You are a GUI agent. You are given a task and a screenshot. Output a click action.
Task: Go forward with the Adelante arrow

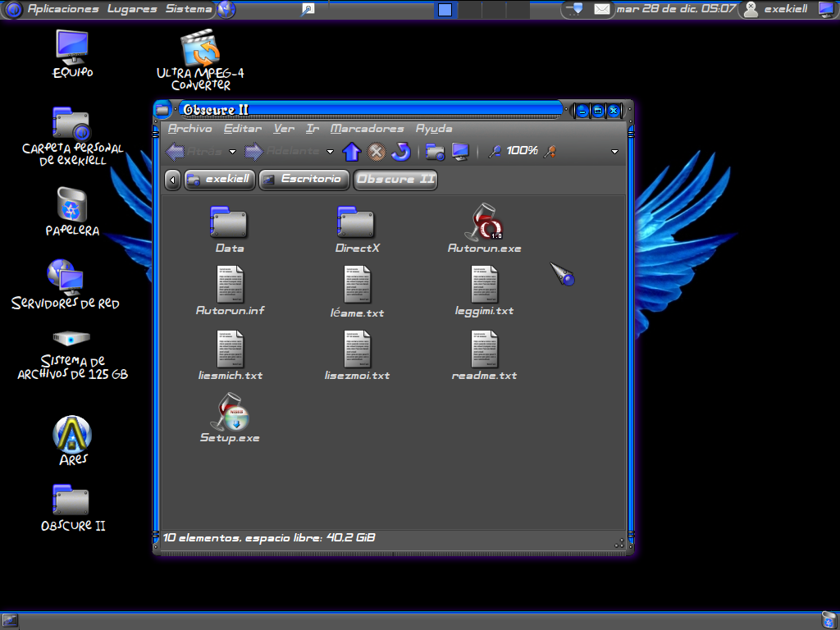(x=282, y=152)
